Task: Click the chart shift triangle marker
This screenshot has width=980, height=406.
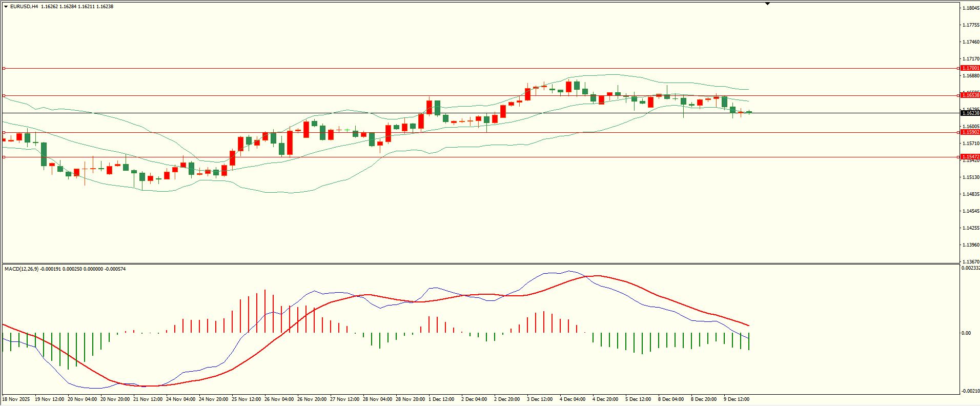Action: point(767,4)
